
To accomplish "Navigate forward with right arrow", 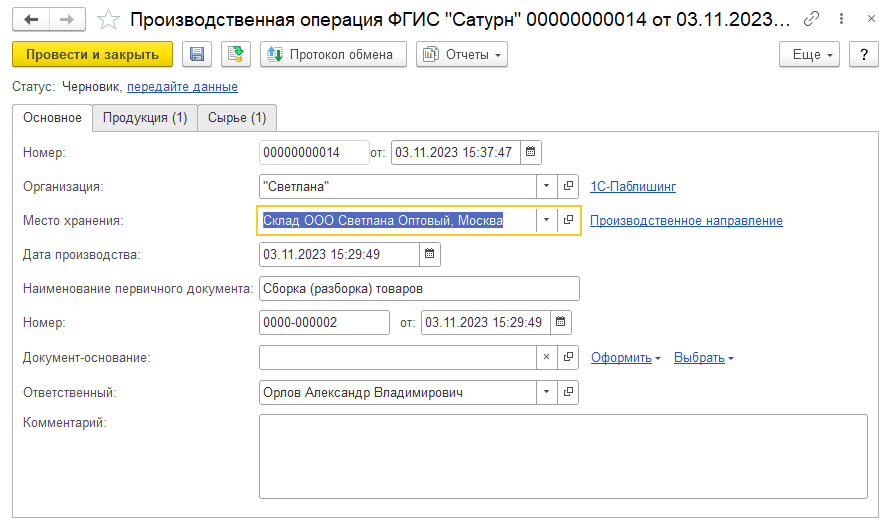I will [x=67, y=19].
